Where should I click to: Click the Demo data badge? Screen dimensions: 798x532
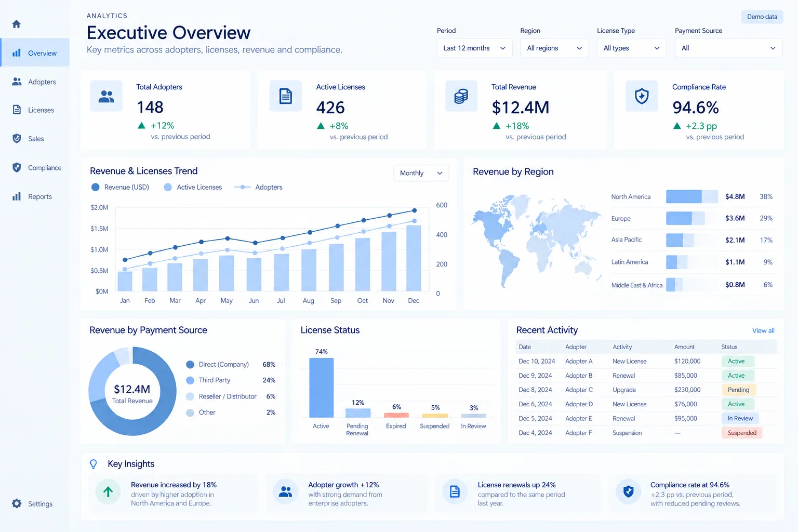762,17
